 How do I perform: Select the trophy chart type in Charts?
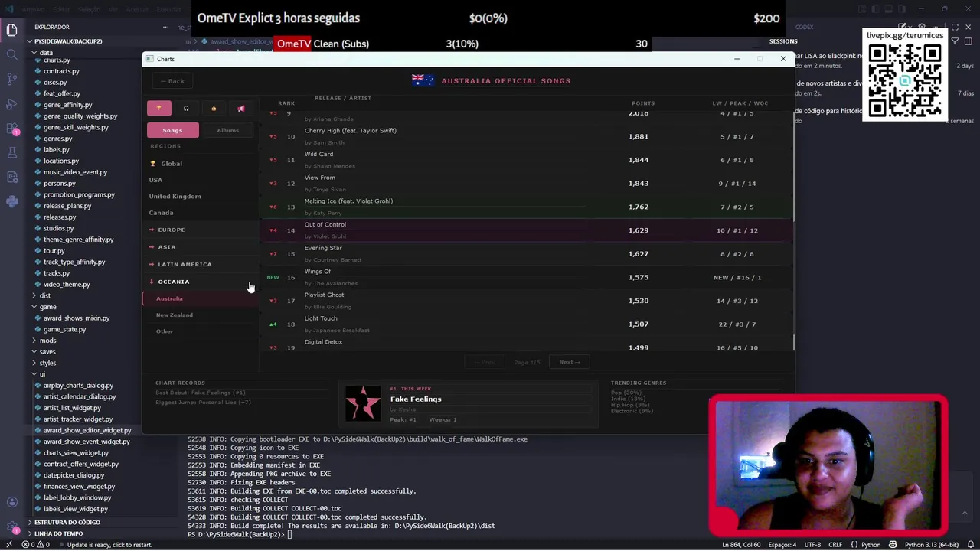coord(159,108)
